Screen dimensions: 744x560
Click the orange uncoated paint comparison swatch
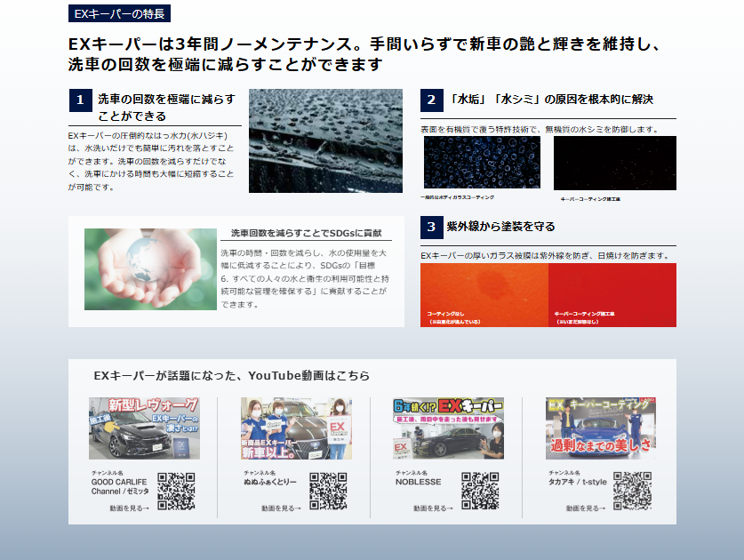(484, 295)
